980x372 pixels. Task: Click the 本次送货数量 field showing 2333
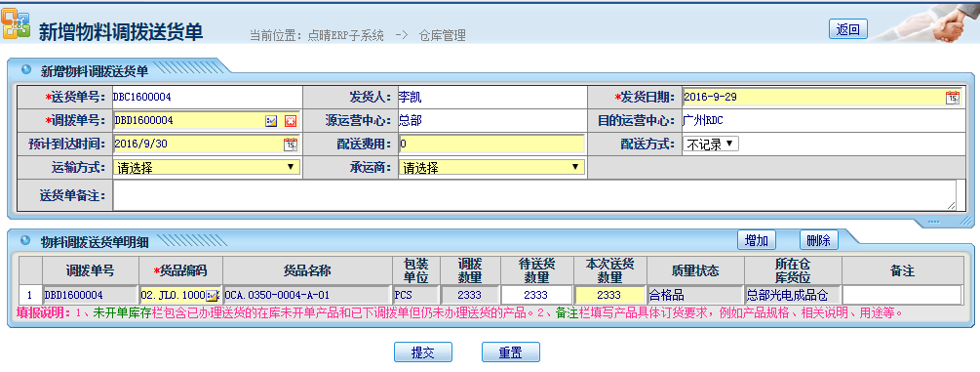(x=610, y=295)
